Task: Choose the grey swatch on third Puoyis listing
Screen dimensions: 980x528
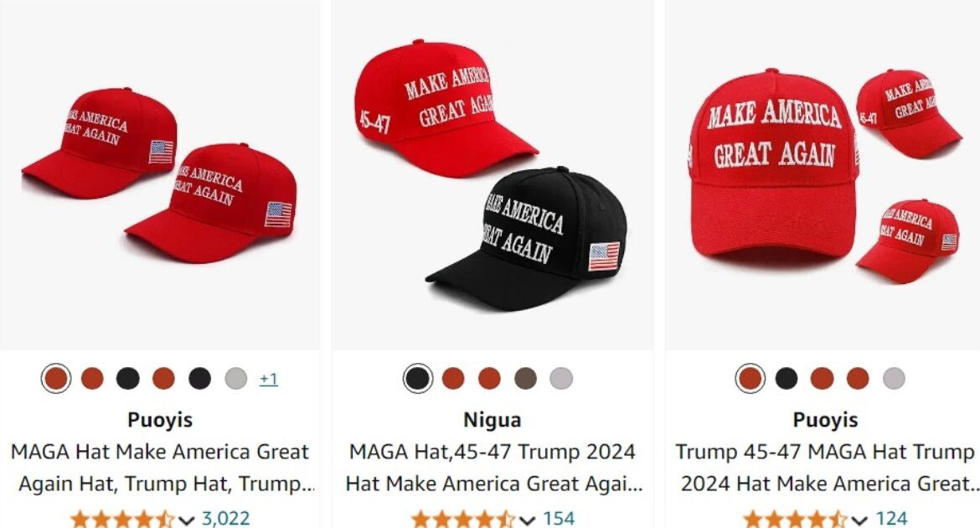Action: [x=894, y=379]
